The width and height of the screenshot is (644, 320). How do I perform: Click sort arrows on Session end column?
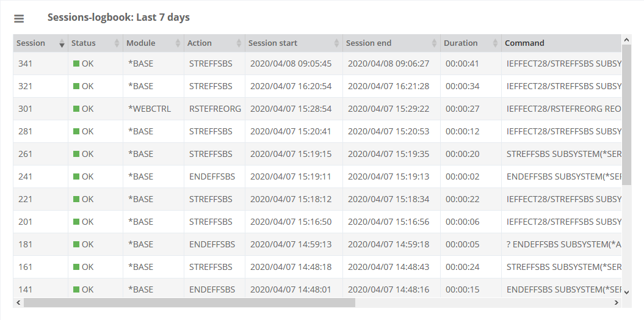(434, 43)
